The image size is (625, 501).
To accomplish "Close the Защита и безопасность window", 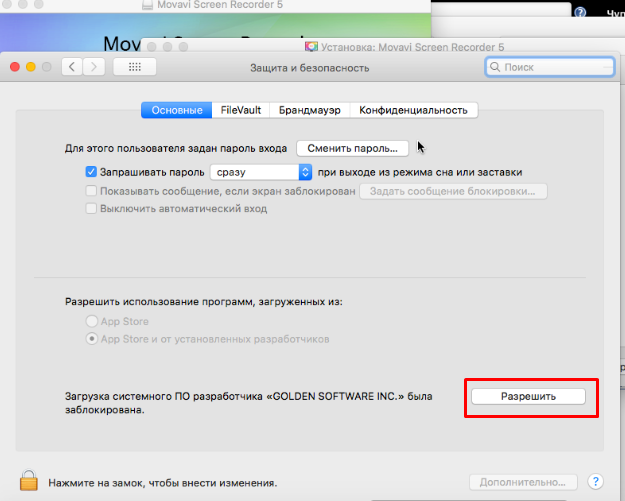I will pos(15,67).
